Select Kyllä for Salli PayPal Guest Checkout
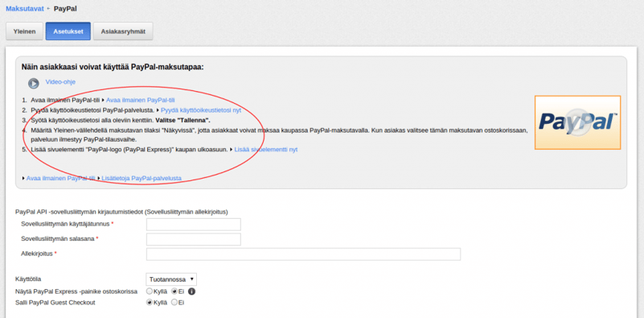The height and width of the screenshot is (318, 644). click(150, 303)
